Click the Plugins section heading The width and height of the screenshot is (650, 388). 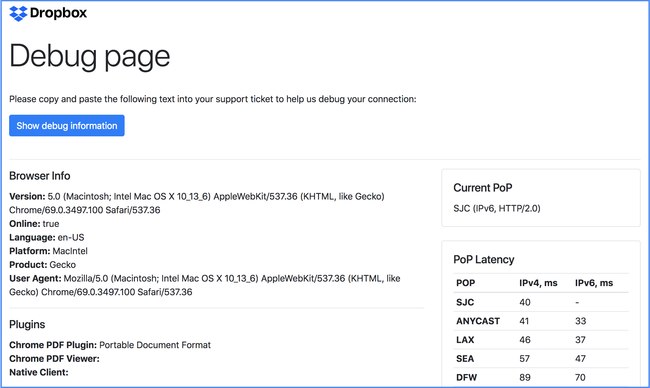point(27,324)
